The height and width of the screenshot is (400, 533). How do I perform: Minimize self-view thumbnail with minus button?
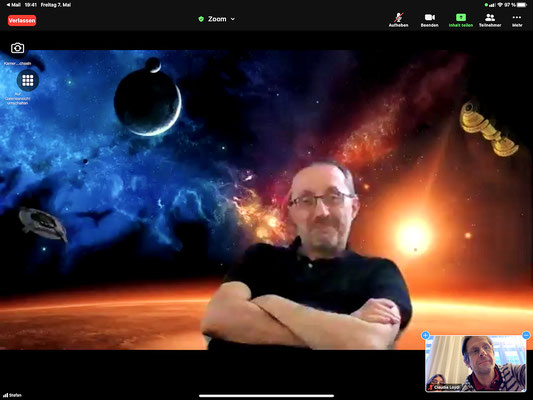[526, 335]
